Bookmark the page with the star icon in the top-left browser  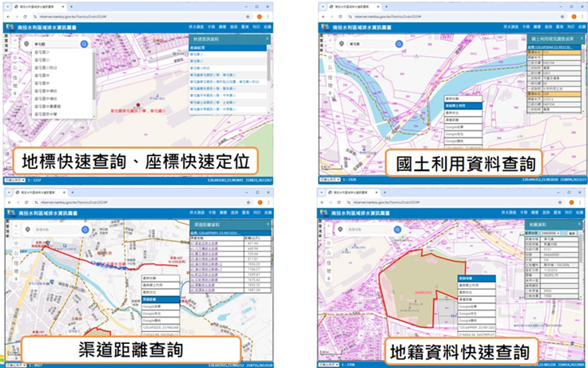(x=248, y=17)
